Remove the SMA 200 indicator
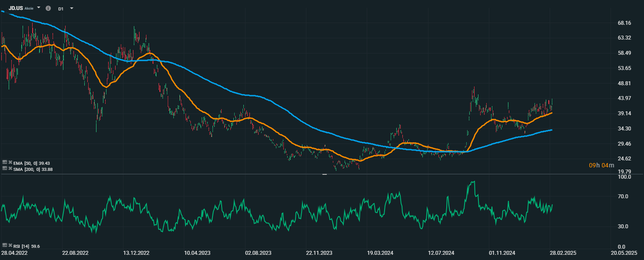The height and width of the screenshot is (260, 644). [x=10, y=168]
